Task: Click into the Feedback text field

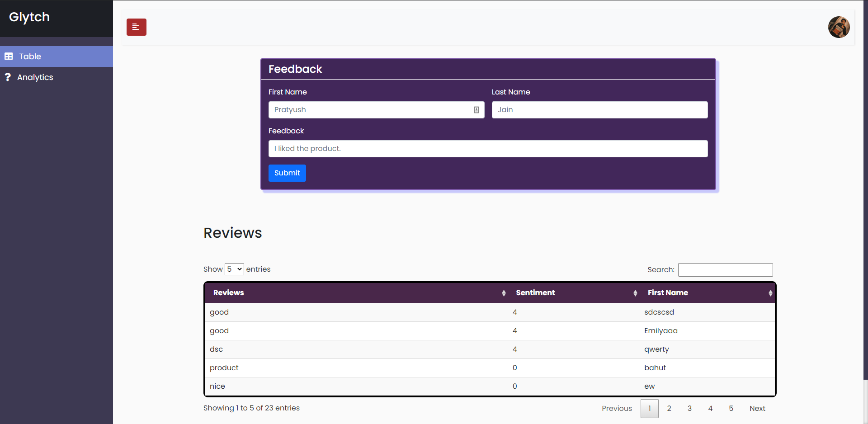Action: coord(488,149)
